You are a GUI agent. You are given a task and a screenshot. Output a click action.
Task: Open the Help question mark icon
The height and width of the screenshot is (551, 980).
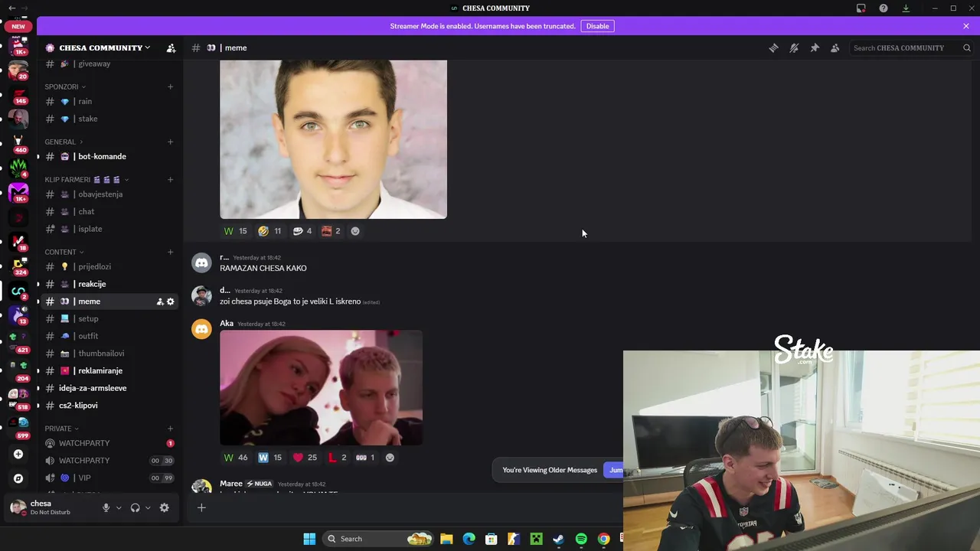pos(884,8)
